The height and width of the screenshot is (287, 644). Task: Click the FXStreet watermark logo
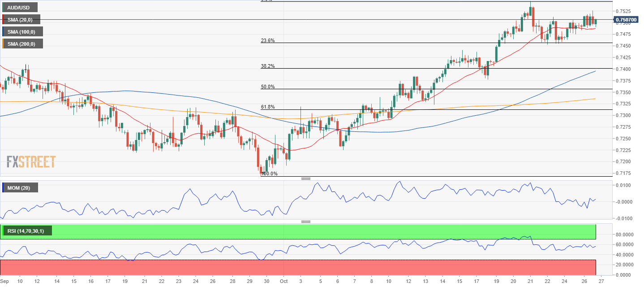point(31,161)
